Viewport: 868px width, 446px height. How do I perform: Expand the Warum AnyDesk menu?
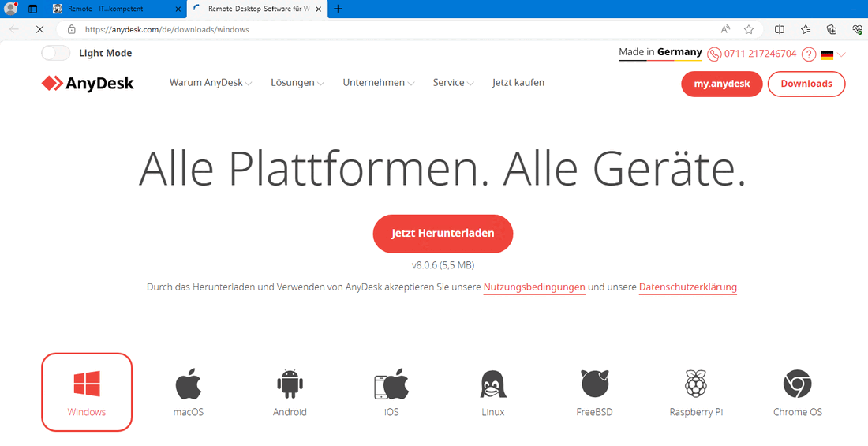click(210, 83)
